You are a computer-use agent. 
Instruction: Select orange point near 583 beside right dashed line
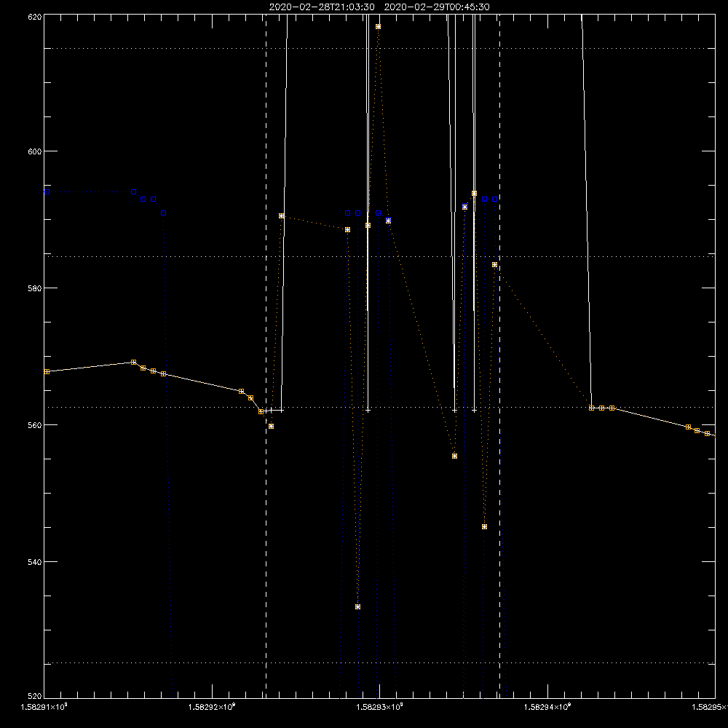pyautogui.click(x=494, y=265)
